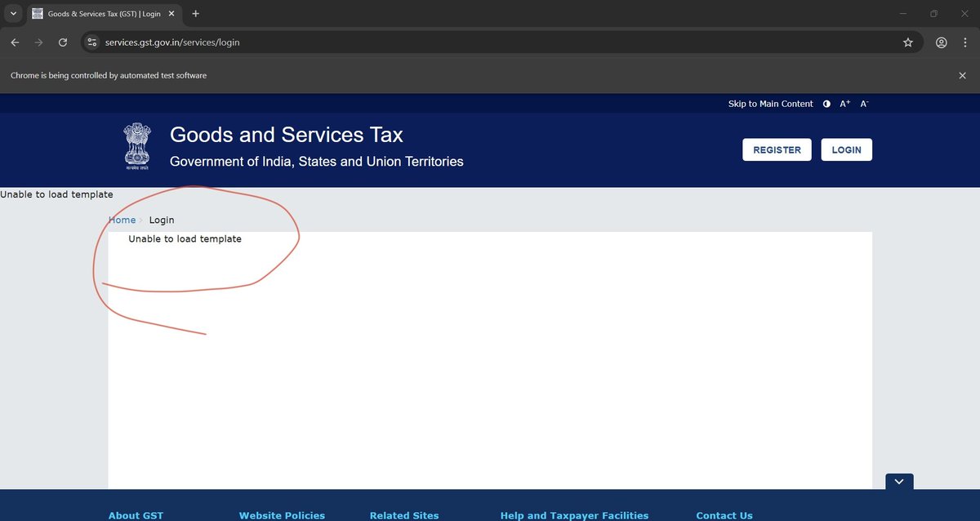Image resolution: width=980 pixels, height=521 pixels.
Task: Click the back navigation arrow
Action: (x=14, y=42)
